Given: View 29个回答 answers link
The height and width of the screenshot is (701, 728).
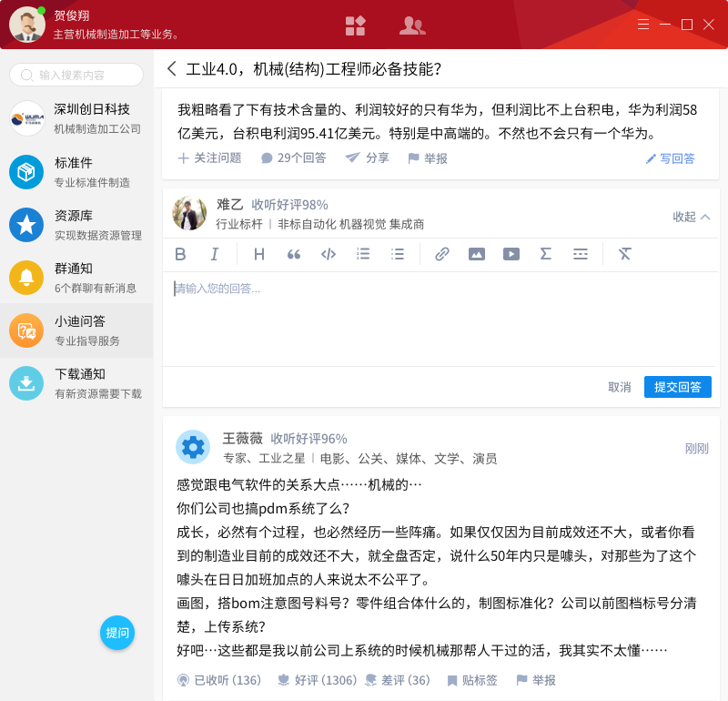Looking at the screenshot, I should pos(293,157).
